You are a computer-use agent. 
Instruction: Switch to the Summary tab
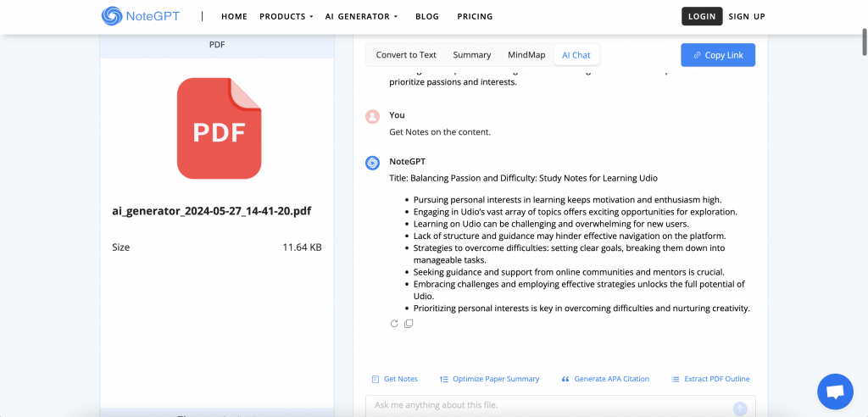tap(472, 55)
